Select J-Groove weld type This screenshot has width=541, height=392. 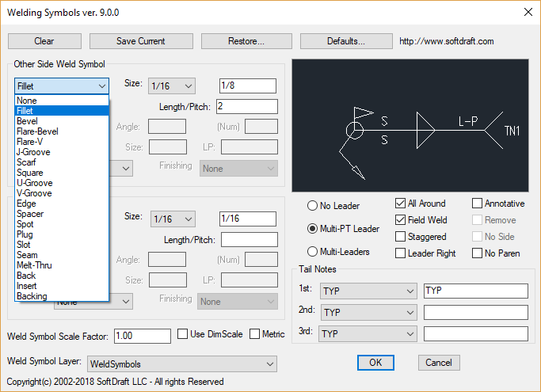point(62,152)
